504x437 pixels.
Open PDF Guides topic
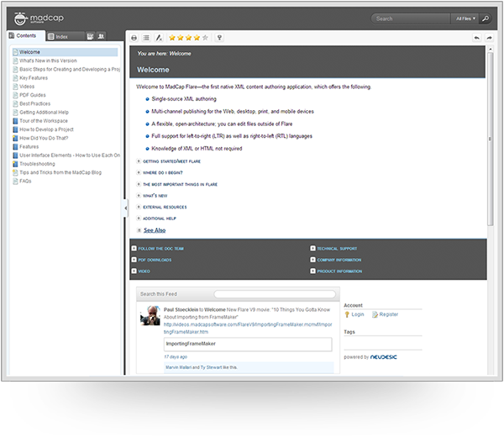point(29,95)
